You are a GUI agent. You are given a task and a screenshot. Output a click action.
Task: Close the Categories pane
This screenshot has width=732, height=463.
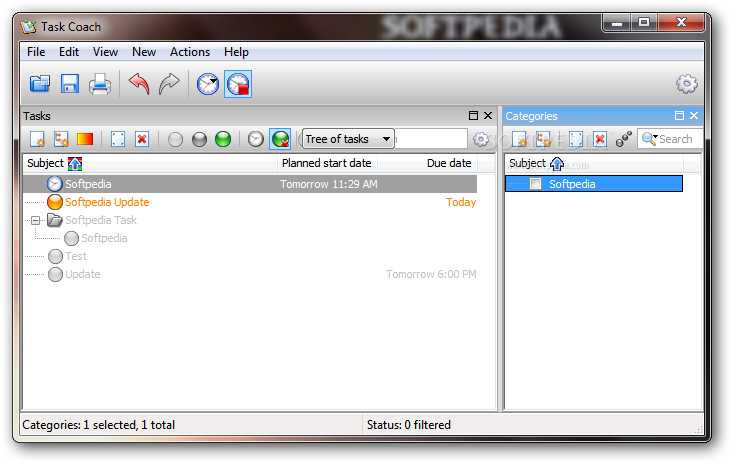click(694, 115)
